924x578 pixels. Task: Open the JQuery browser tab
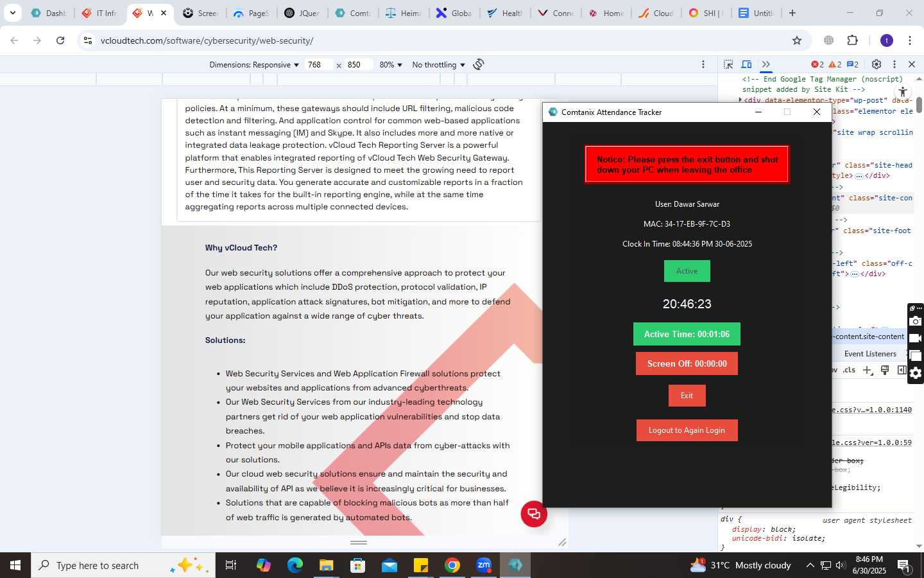pos(302,13)
